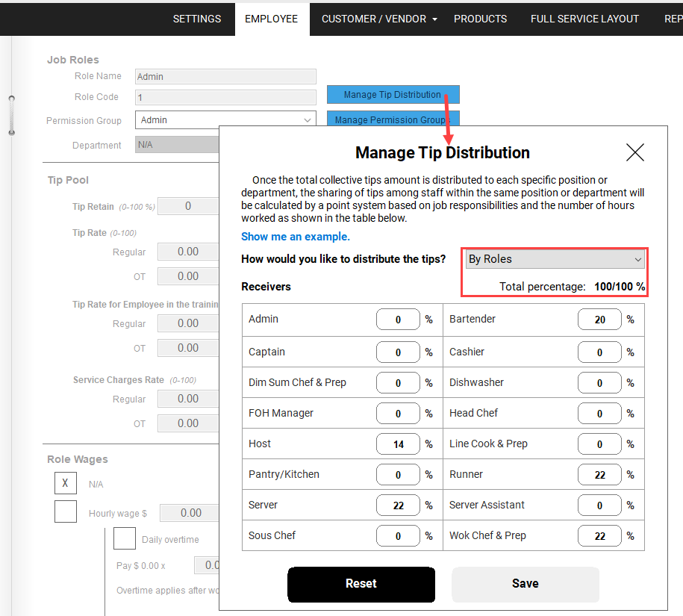Screen dimensions: 683x616
Task: Open the Products tab
Action: click(480, 19)
